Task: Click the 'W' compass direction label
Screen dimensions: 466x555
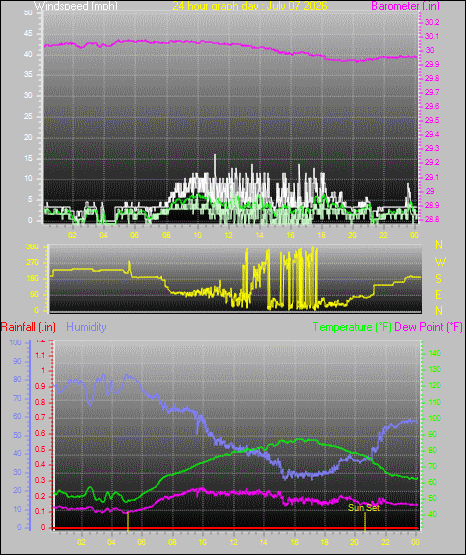Action: tap(440, 262)
